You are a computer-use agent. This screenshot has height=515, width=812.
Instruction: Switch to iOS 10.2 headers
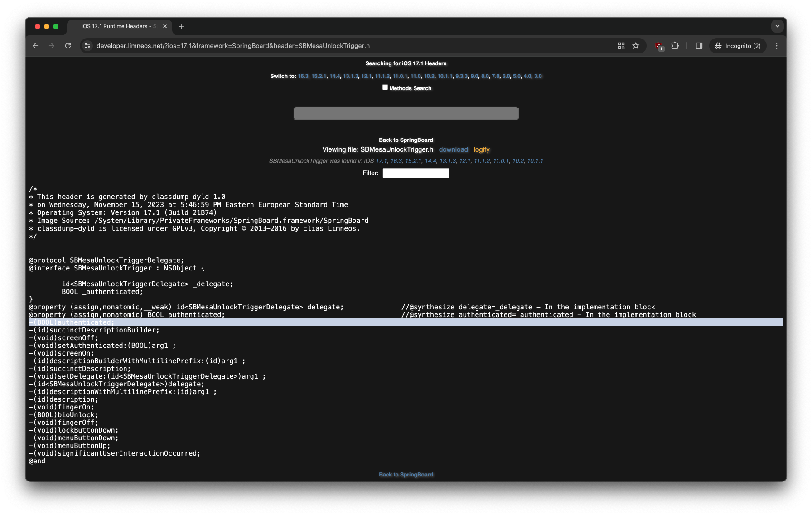point(429,76)
